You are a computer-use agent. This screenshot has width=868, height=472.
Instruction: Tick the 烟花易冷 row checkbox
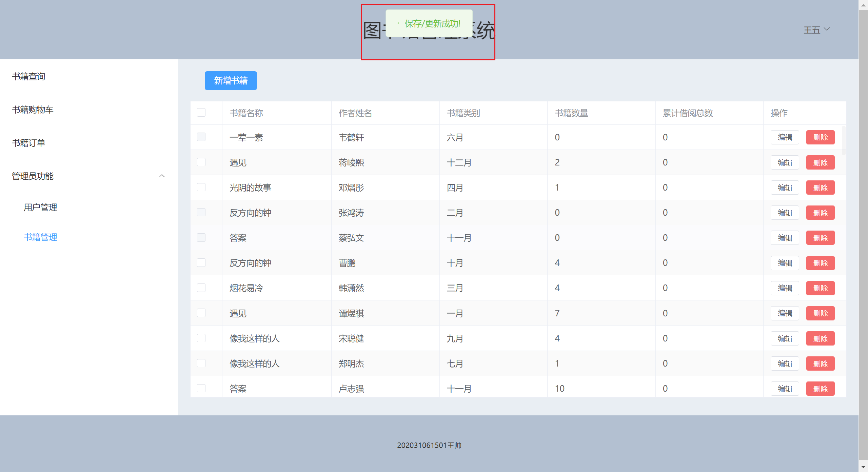tap(201, 288)
